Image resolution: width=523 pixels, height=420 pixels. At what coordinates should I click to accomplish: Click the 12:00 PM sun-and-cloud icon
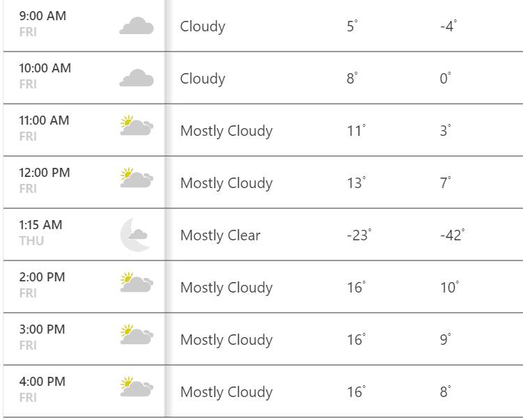(136, 178)
